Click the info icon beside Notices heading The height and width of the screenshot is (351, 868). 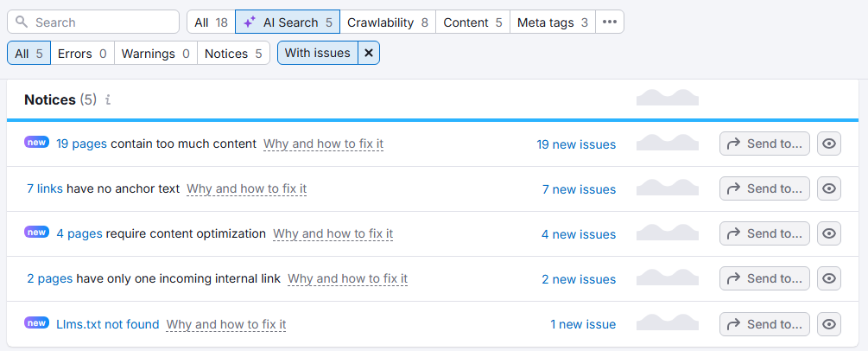[x=108, y=100]
